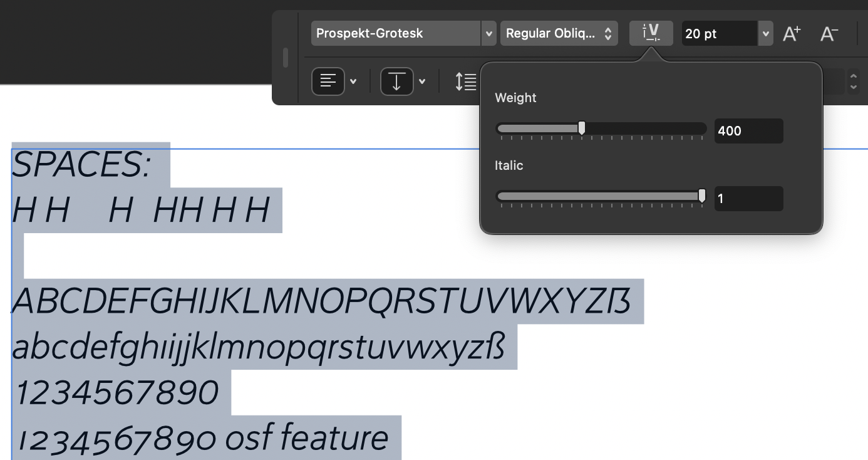Click the bottom vertical alignment icon

(396, 81)
